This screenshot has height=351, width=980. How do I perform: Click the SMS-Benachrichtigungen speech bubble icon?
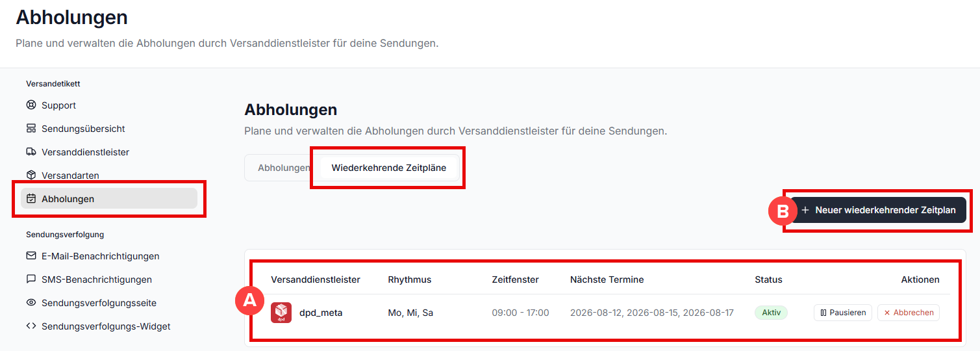tap(31, 279)
